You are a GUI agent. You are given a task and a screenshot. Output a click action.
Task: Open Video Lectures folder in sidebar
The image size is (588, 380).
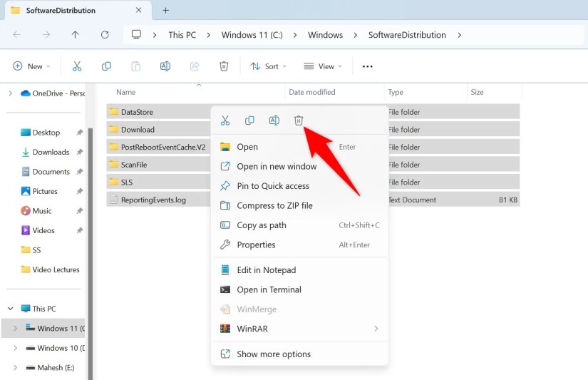56,269
